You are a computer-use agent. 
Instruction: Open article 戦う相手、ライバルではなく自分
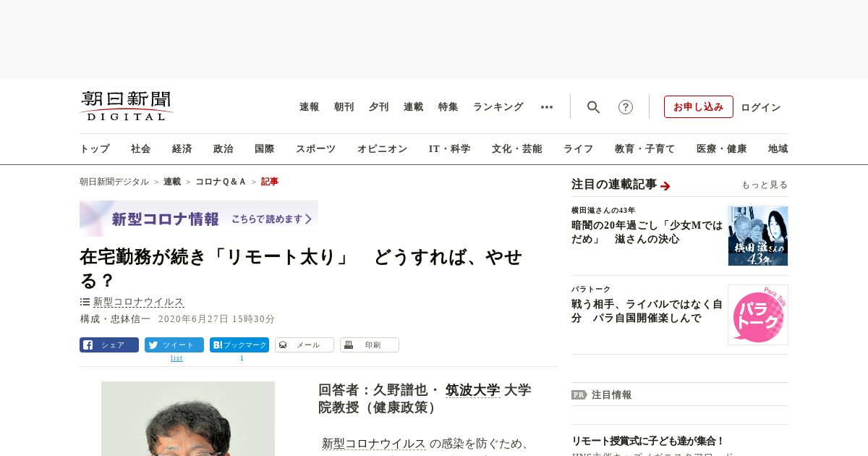647,311
